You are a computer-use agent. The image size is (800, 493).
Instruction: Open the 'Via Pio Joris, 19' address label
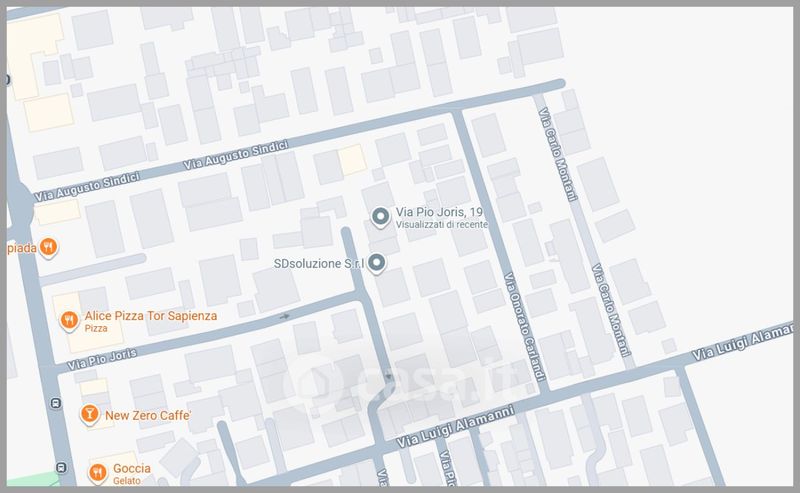(x=441, y=212)
